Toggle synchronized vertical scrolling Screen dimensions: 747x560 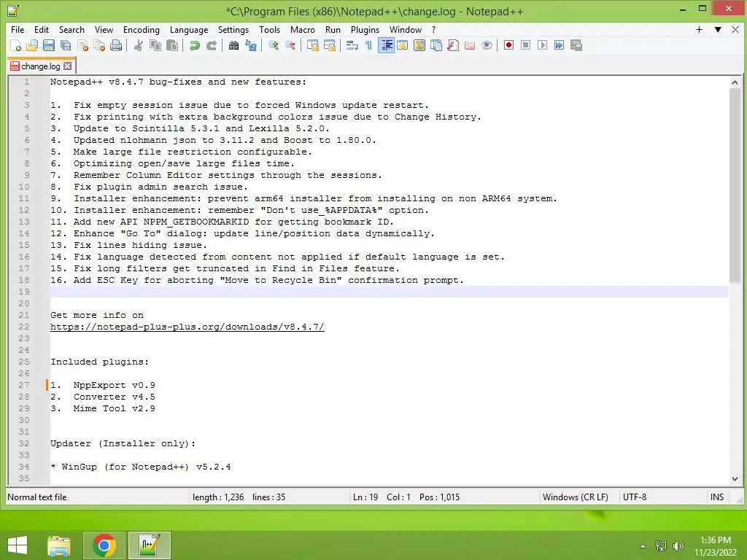pyautogui.click(x=312, y=45)
